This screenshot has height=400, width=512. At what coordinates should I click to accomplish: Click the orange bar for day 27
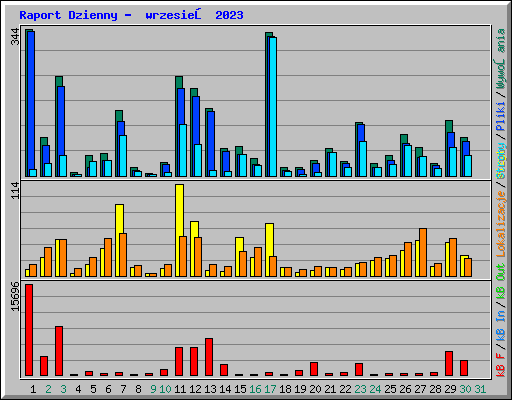[423, 252]
